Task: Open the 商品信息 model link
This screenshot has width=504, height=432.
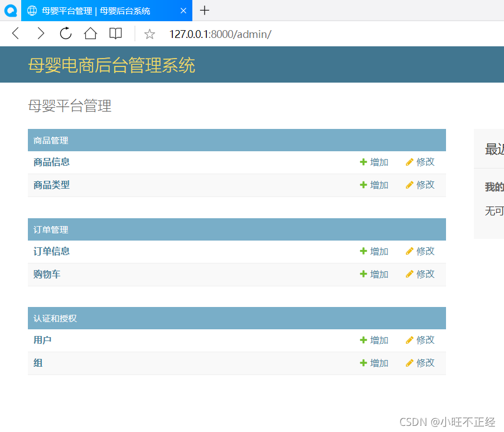Action: [x=51, y=162]
